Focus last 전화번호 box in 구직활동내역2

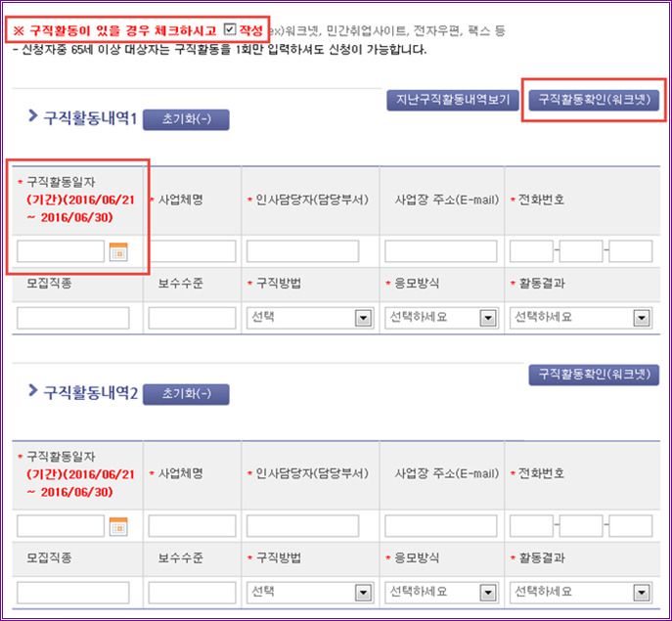click(x=631, y=526)
